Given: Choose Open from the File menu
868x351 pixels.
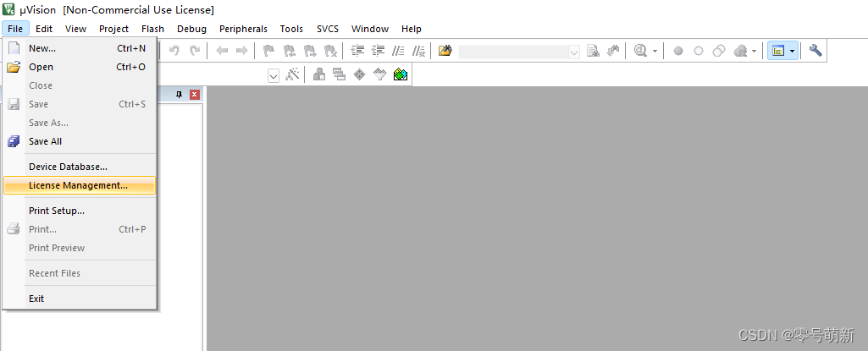Looking at the screenshot, I should tap(80, 67).
